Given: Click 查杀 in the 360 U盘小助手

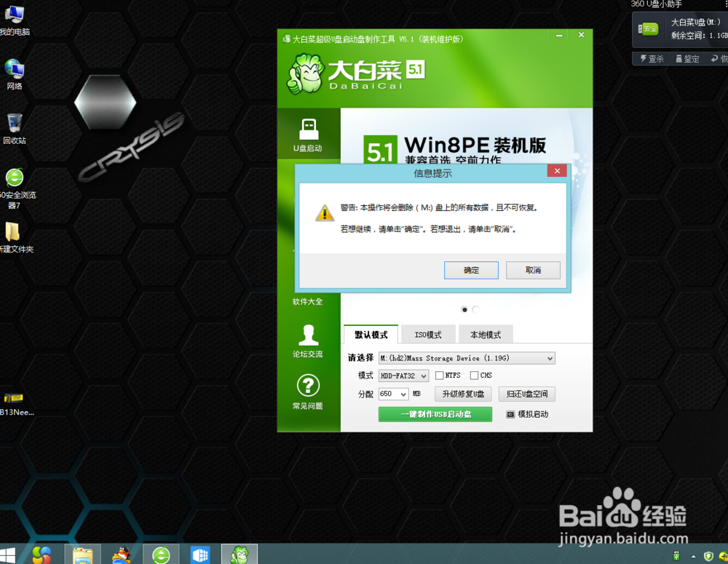Looking at the screenshot, I should tap(652, 58).
